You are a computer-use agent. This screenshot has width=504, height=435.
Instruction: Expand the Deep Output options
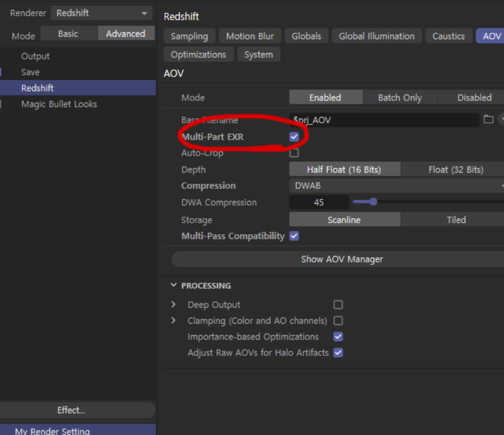[174, 304]
